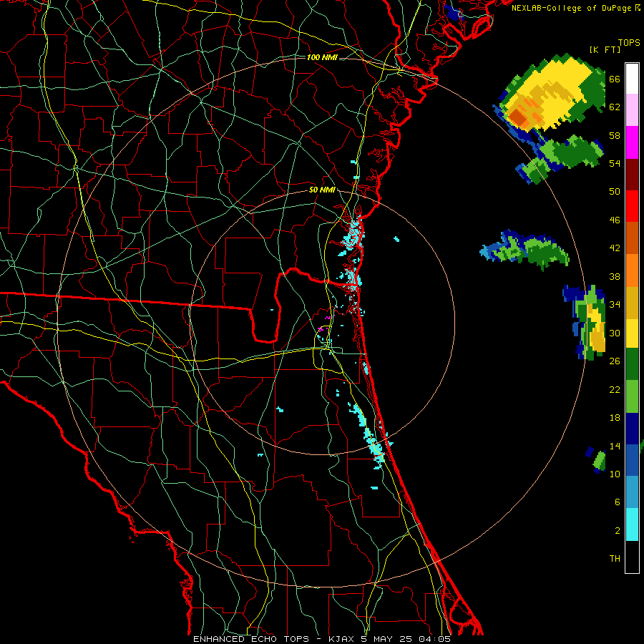Click the legend value '54'
This screenshot has height=644, width=644.
[x=615, y=163]
